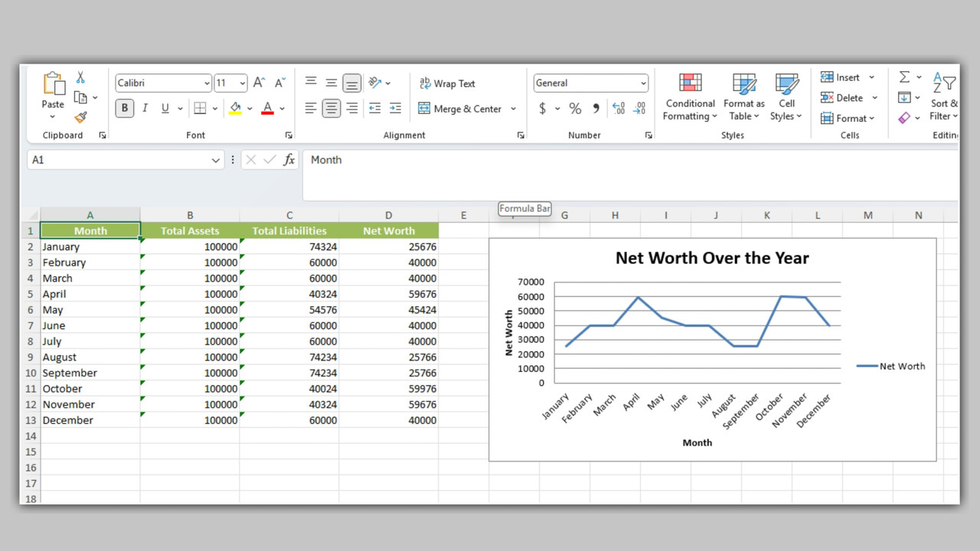The image size is (980, 551).
Task: Toggle Align Left
Action: tap(311, 109)
